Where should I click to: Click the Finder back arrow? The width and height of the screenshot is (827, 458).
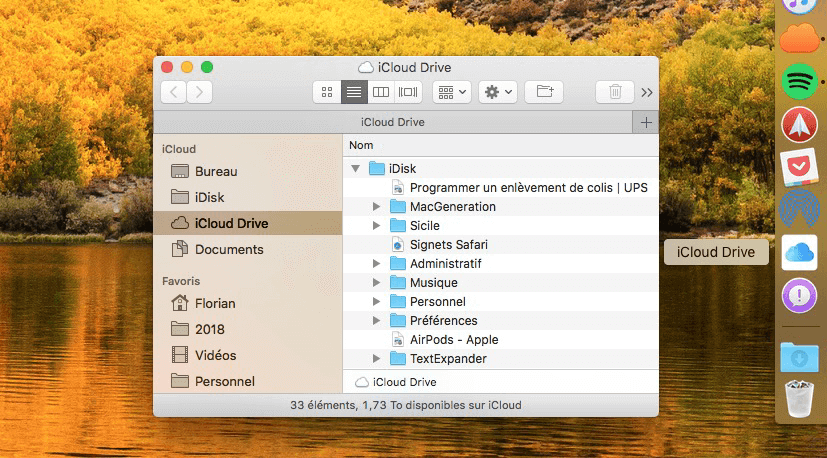click(x=173, y=92)
